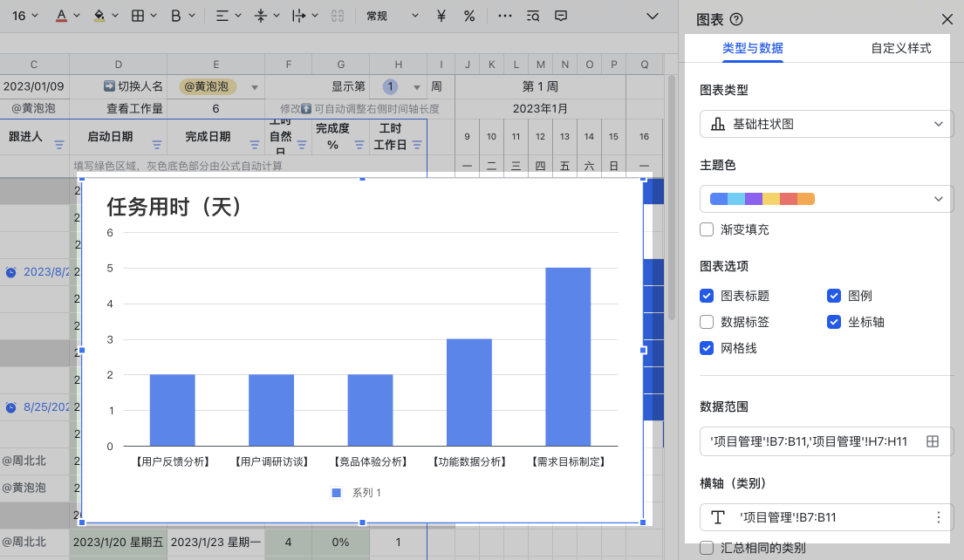Enable the 数据标签 checkbox

(707, 322)
